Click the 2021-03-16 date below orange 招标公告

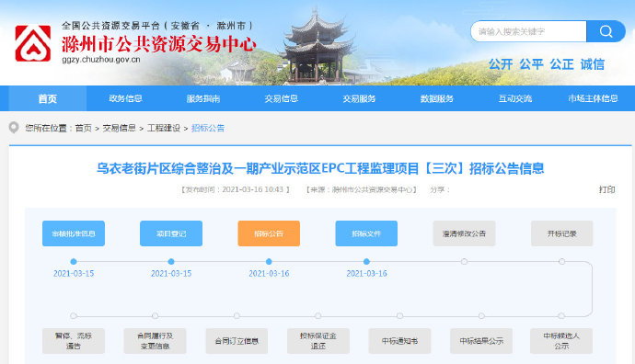click(x=269, y=273)
